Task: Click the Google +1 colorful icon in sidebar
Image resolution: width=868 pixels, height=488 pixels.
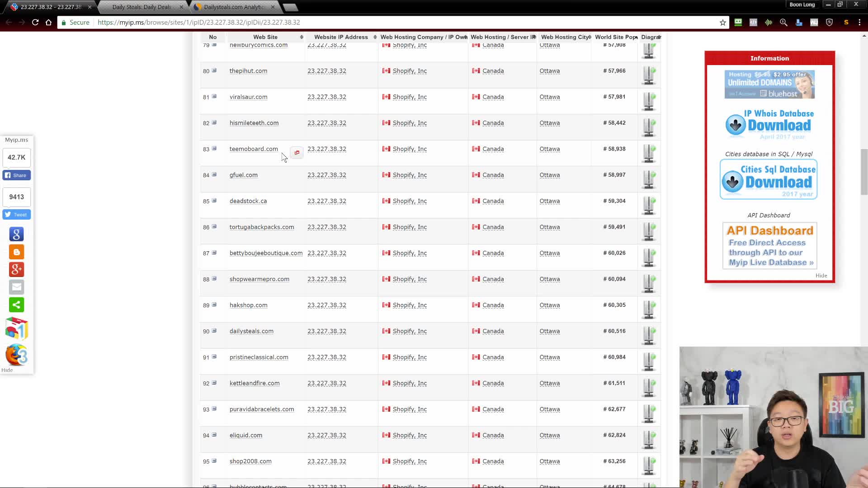Action: tap(17, 328)
